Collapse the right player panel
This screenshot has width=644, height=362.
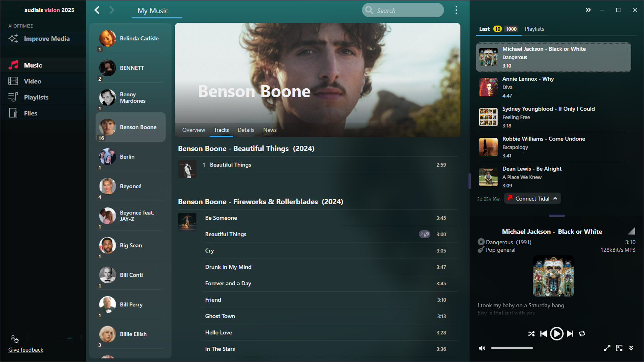click(588, 10)
